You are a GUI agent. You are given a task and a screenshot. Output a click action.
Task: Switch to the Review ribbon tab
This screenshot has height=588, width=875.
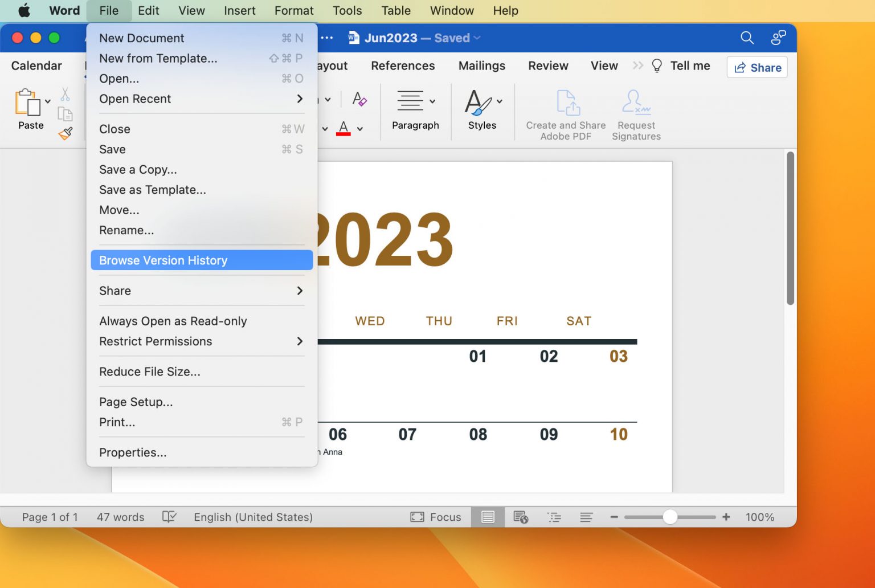[x=547, y=66]
